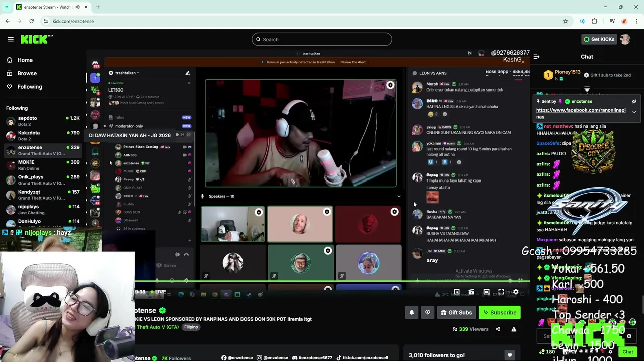The image size is (644, 362).
Task: Click the Gift Subs button
Action: (456, 313)
